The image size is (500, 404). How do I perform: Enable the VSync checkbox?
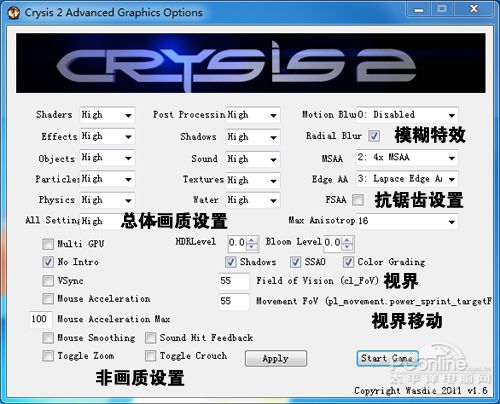tap(48, 281)
